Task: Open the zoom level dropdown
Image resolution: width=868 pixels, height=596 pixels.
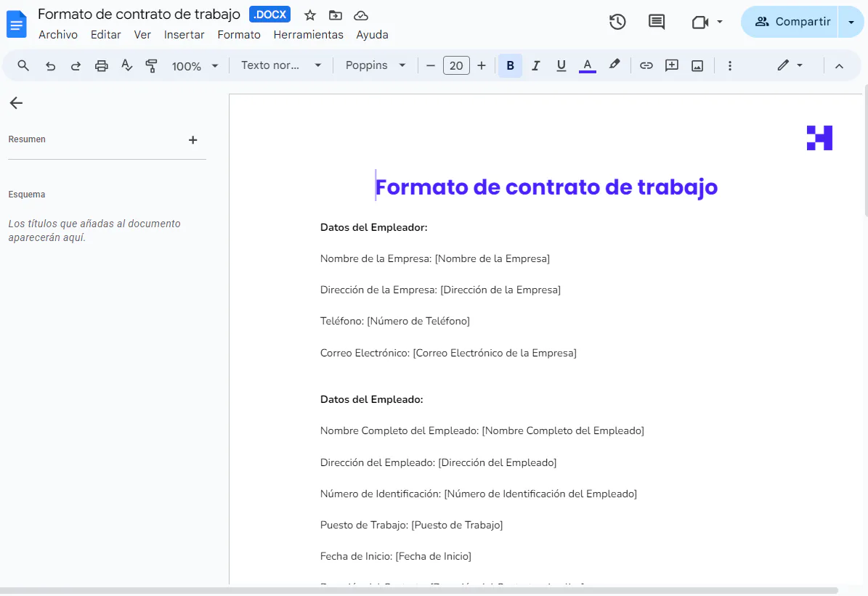Action: (x=194, y=65)
